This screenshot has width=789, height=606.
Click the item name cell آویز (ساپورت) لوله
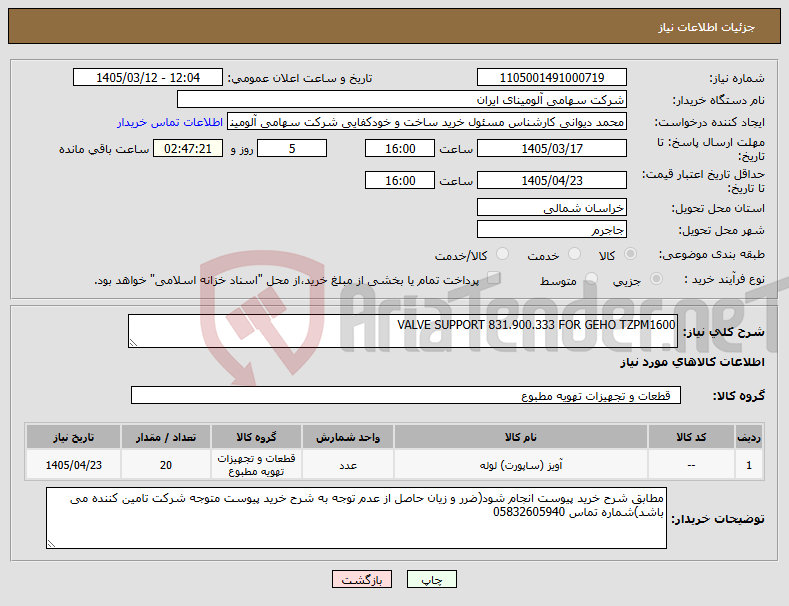520,465
